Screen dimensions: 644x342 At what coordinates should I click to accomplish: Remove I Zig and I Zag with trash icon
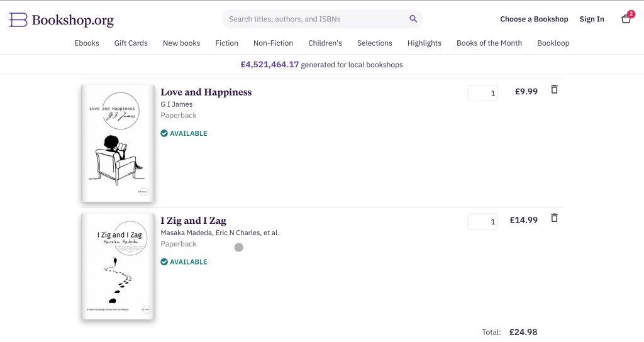point(554,218)
